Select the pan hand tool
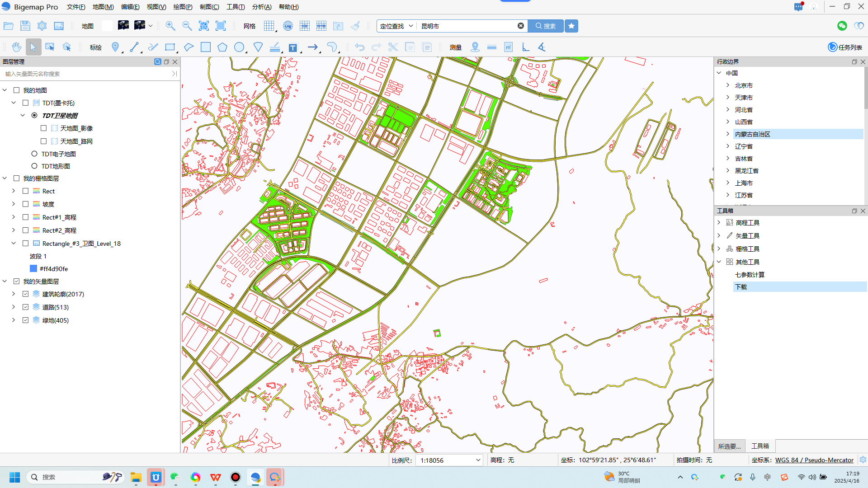868x488 pixels. pos(17,47)
